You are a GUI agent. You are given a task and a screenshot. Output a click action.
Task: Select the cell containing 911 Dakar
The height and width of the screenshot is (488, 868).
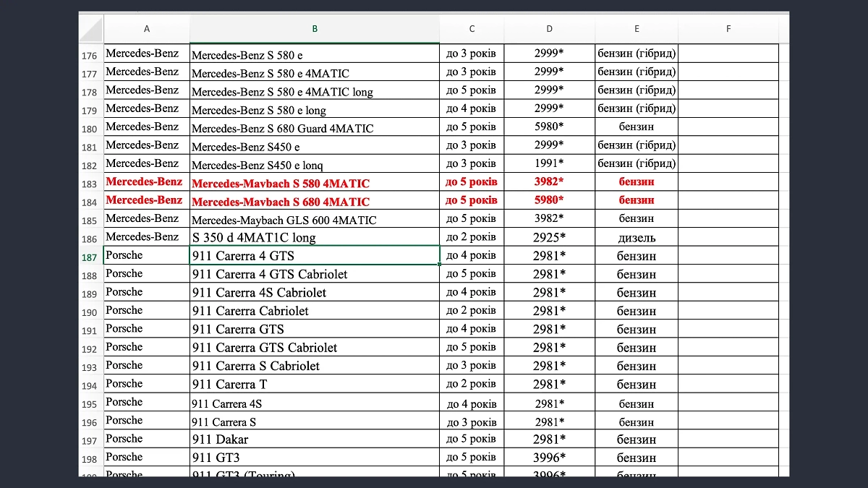click(x=315, y=440)
